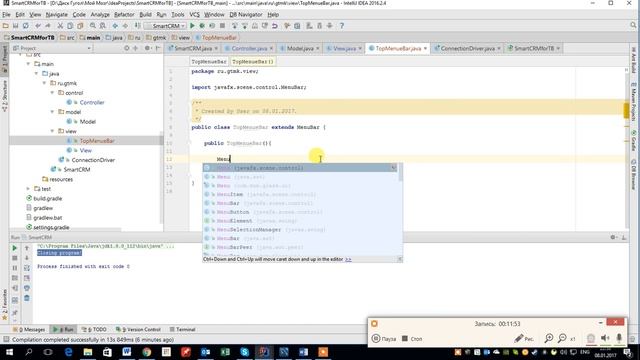This screenshot has width=640, height=360.
Task: Open the Refactor menu
Action: [x=124, y=15]
